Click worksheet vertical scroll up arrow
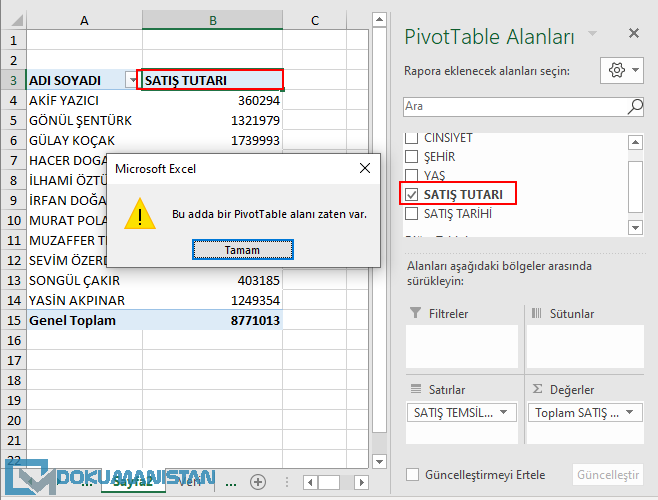658x500 pixels. point(379,20)
